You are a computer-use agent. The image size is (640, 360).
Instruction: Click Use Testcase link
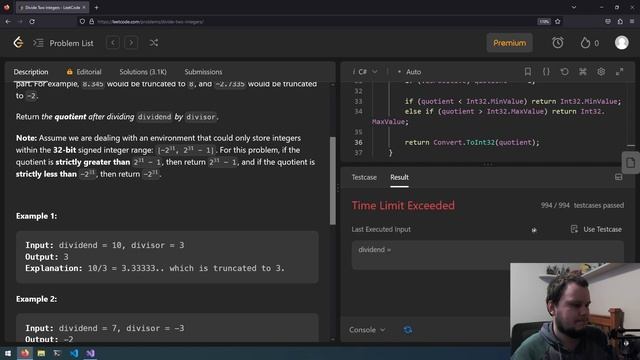pyautogui.click(x=596, y=229)
